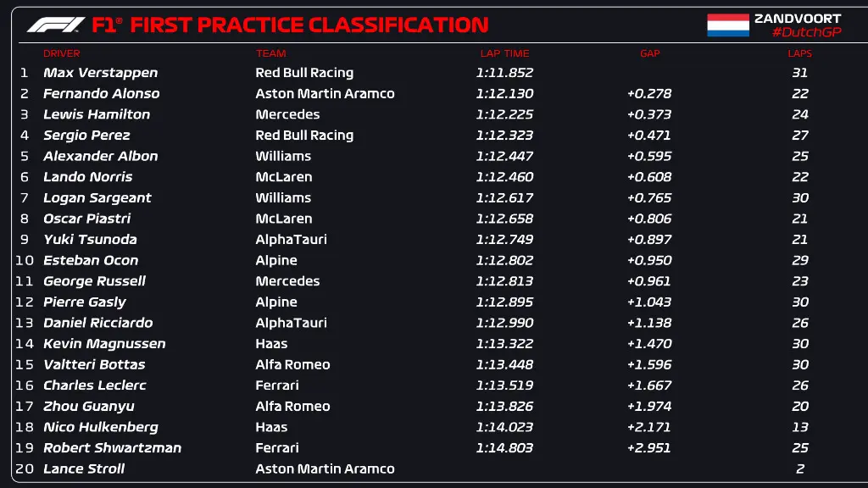Select the TEAM column header

pos(271,53)
